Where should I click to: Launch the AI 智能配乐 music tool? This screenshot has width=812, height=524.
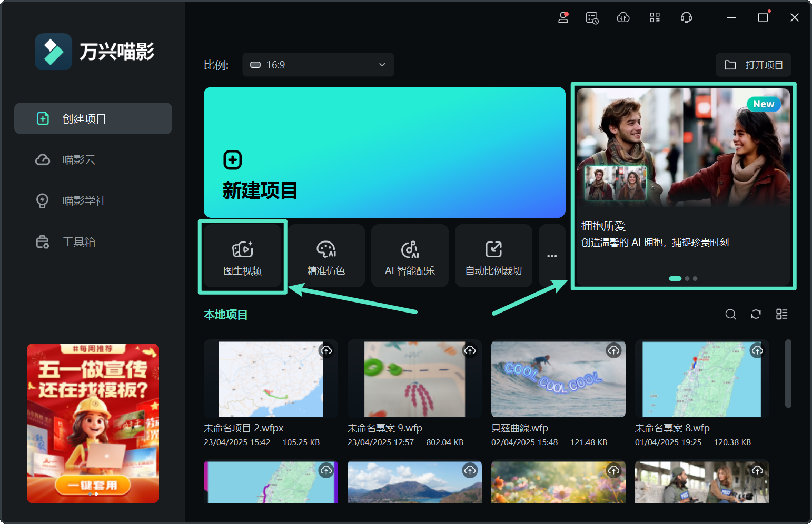click(410, 256)
